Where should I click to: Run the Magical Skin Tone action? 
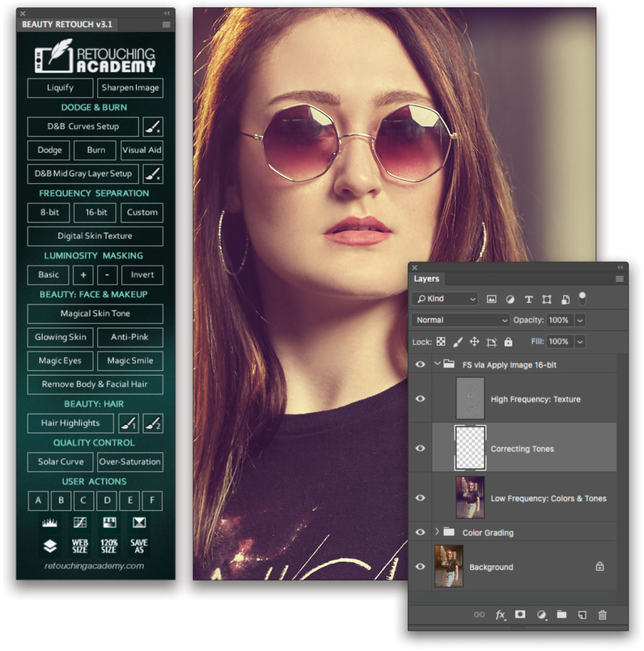coord(94,313)
